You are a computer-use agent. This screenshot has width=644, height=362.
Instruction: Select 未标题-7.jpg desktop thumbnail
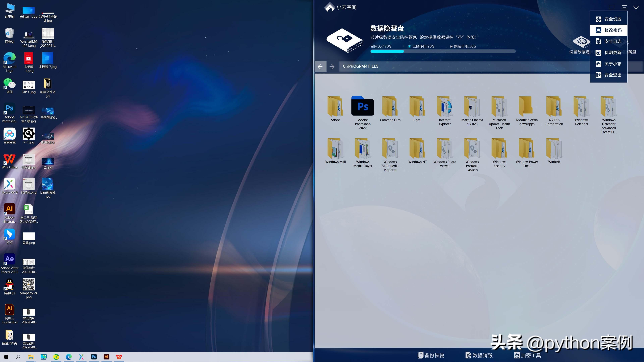pos(48,58)
